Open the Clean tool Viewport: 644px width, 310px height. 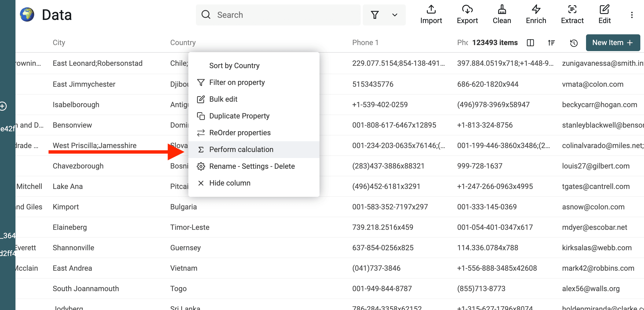point(502,15)
